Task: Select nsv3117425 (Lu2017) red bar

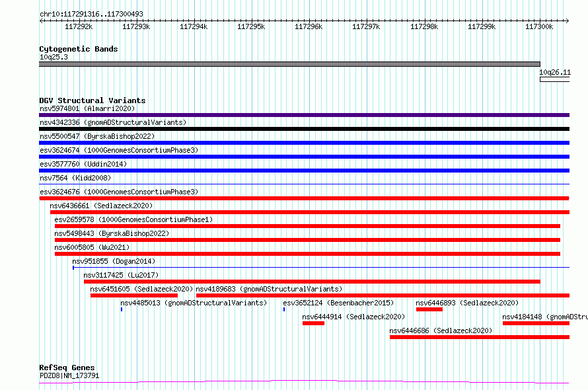Action: coord(312,282)
